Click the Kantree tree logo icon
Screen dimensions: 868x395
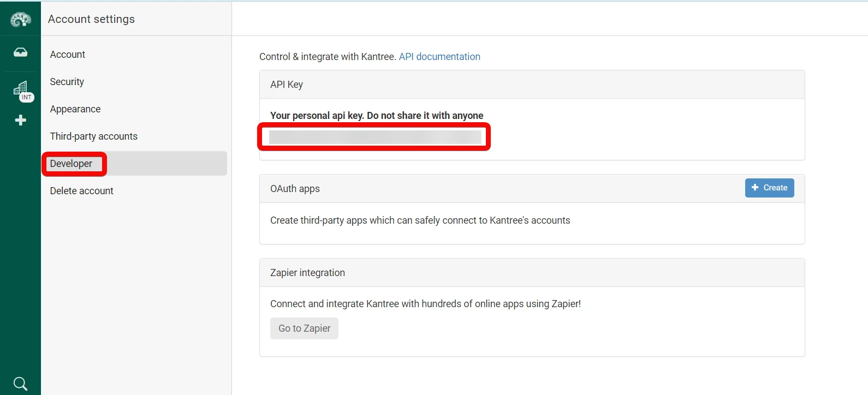tap(20, 20)
